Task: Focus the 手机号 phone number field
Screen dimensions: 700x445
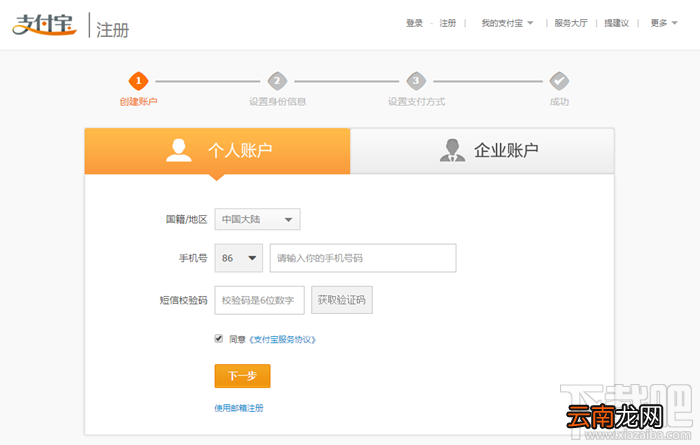Action: pos(363,258)
